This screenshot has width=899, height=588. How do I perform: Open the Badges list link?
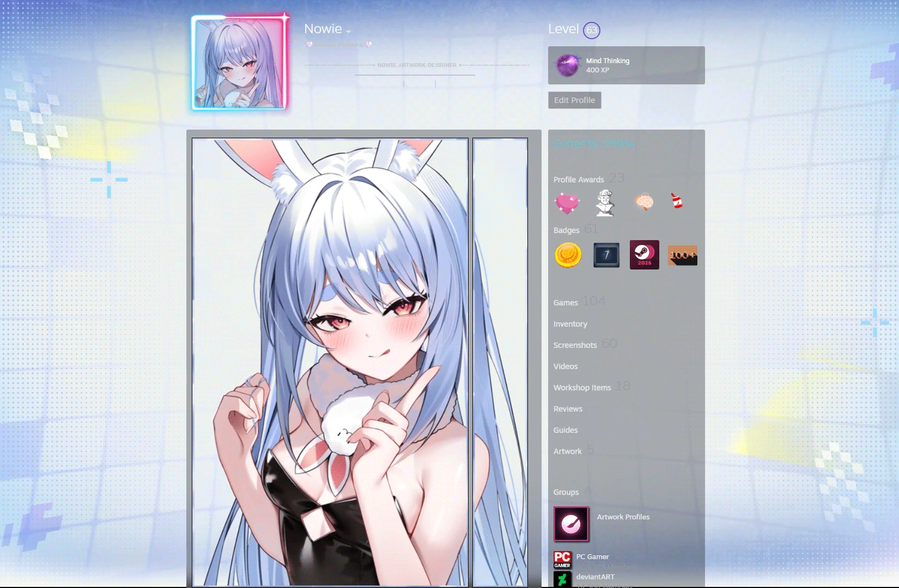tap(567, 230)
